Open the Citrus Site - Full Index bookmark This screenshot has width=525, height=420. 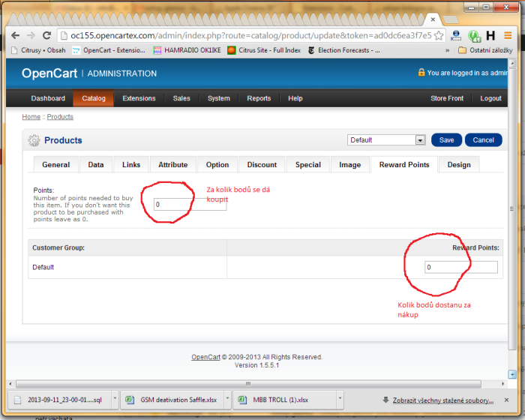click(x=264, y=50)
